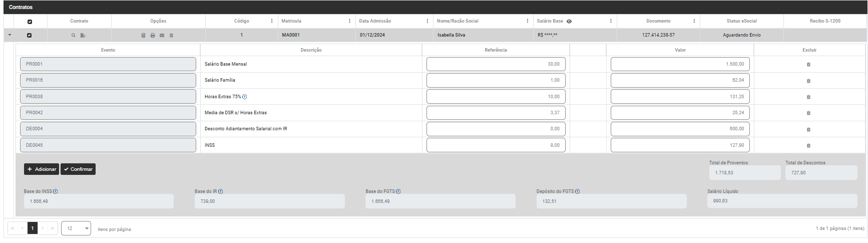The height and width of the screenshot is (243, 868).
Task: Click the PR0038 event code field
Action: tap(108, 97)
